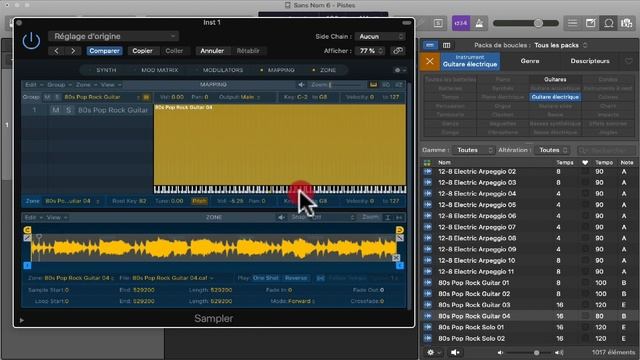Viewport: 640px width, 360px height.
Task: Go to the previous preset arrow
Action: pyautogui.click(x=57, y=51)
